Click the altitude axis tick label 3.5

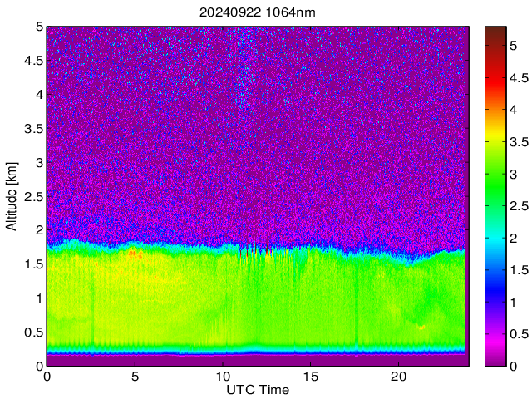(x=32, y=128)
